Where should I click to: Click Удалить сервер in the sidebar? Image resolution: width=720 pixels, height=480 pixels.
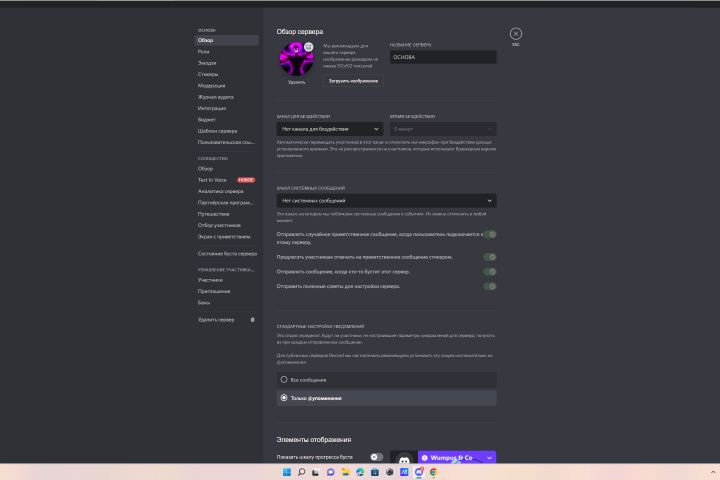pos(226,320)
